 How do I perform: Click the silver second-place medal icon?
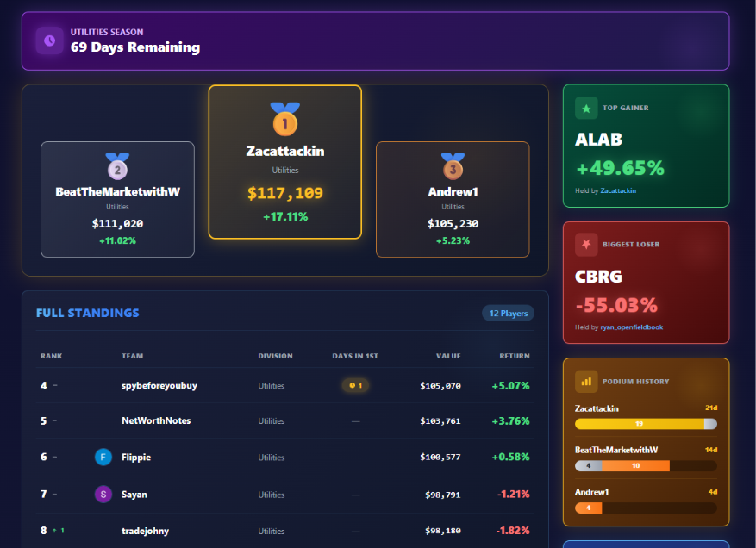point(117,166)
